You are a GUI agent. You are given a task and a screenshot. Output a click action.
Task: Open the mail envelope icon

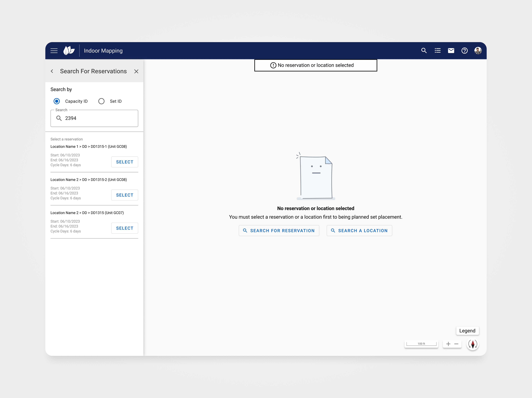451,51
